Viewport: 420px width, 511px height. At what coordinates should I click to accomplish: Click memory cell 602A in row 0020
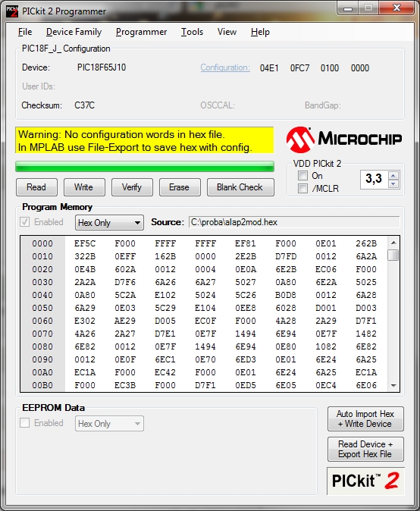point(125,269)
